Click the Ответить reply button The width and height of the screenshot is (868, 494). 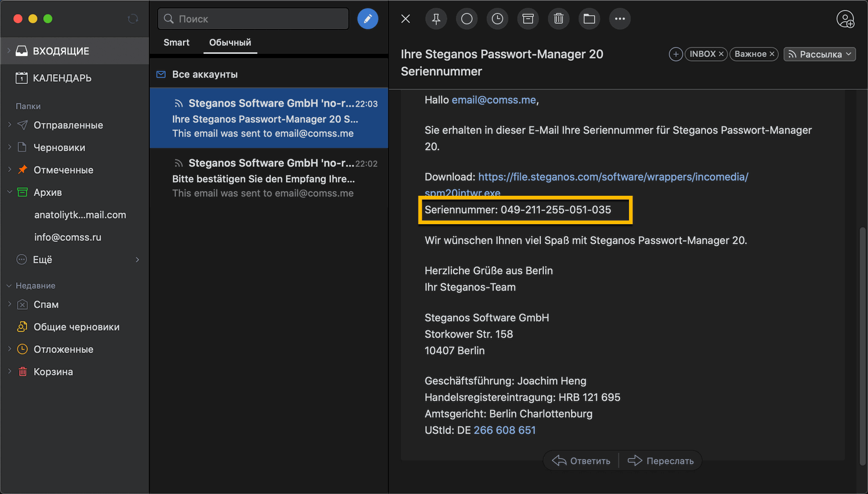582,461
